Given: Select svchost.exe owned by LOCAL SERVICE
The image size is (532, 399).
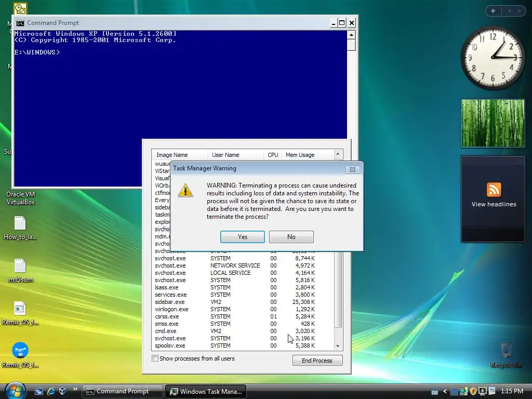Looking at the screenshot, I should pos(243,273).
